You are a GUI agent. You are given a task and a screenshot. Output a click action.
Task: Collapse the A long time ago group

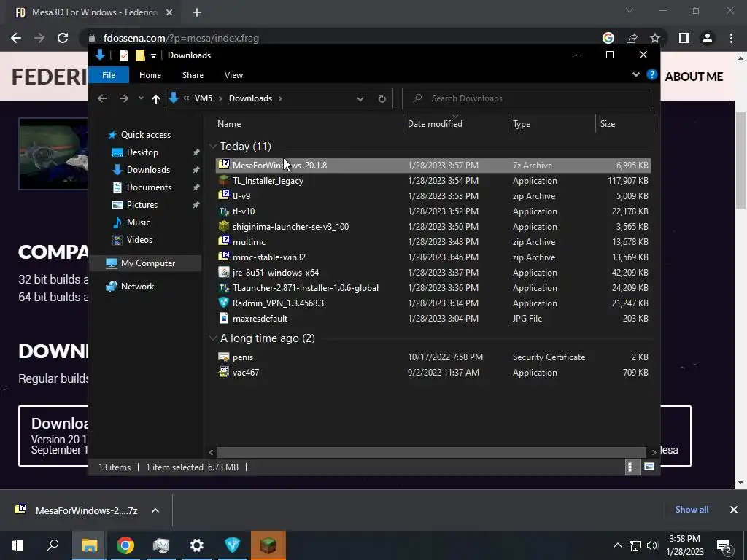click(213, 338)
